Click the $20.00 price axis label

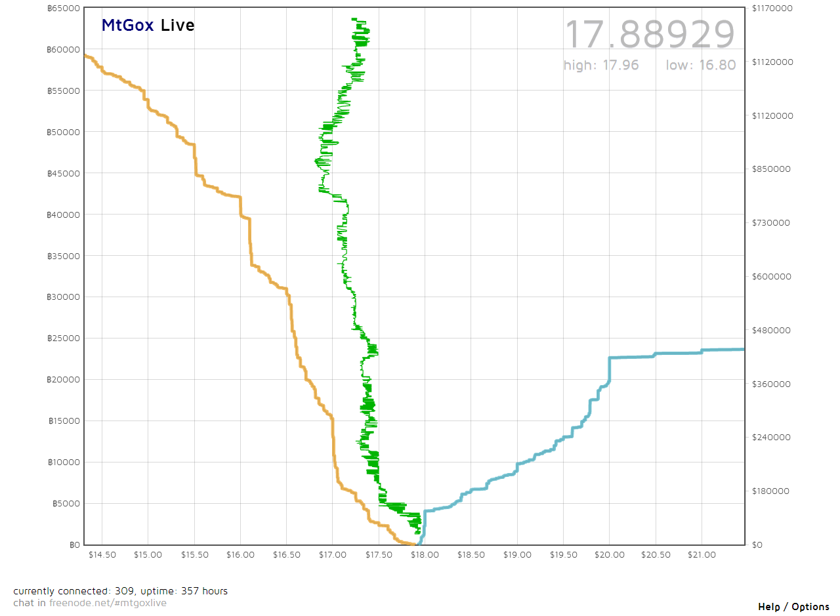tap(610, 555)
